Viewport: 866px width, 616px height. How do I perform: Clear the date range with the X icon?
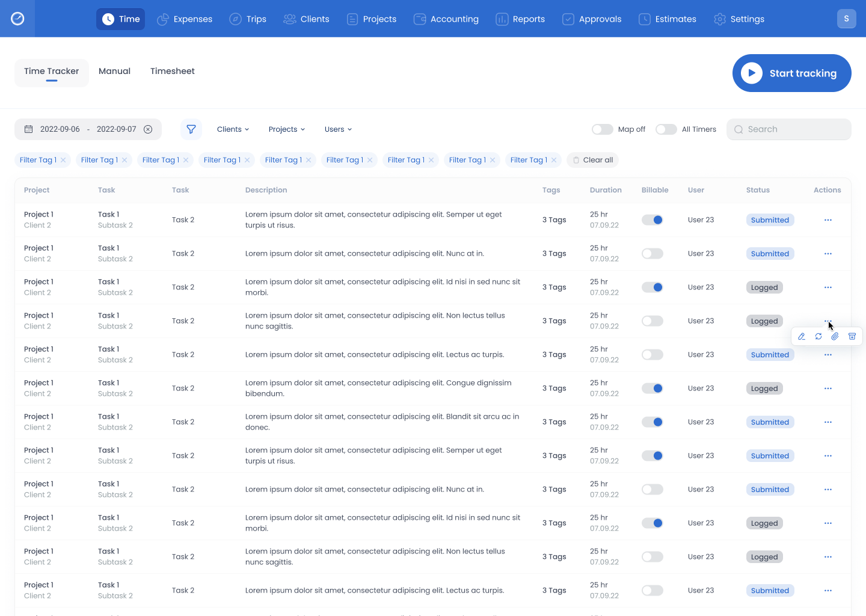(x=148, y=129)
